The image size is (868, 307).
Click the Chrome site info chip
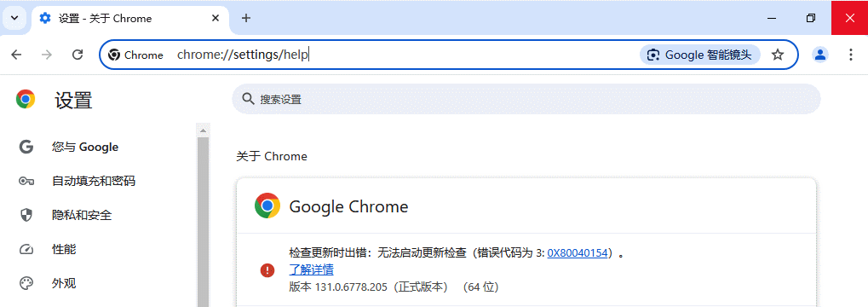click(x=135, y=55)
